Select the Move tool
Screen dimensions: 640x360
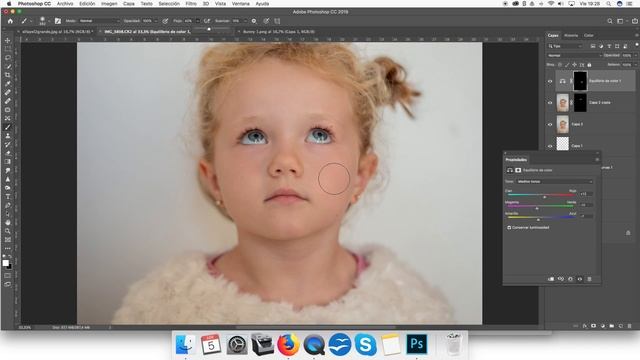[8, 40]
